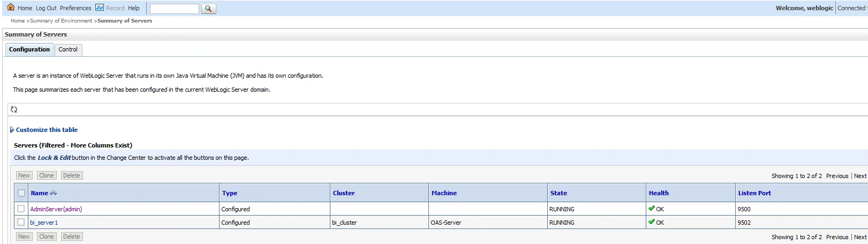This screenshot has height=244, width=868.
Task: Click in the top search text field
Action: click(x=174, y=9)
